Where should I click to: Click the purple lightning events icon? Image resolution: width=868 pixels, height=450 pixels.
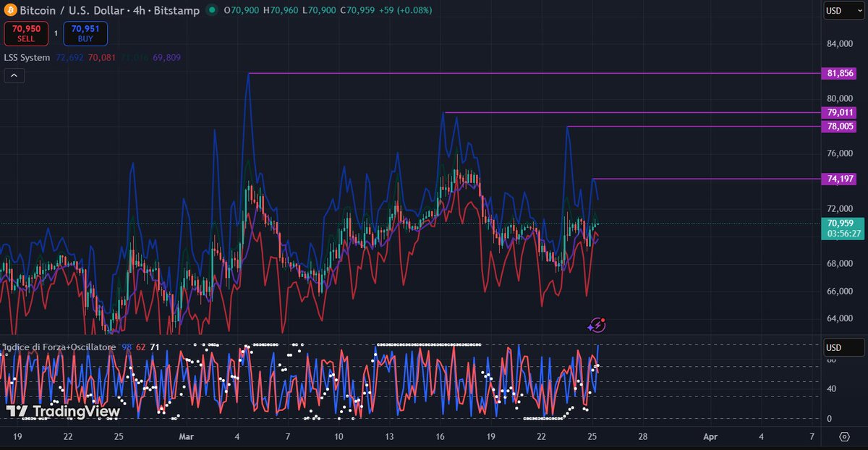tap(596, 326)
